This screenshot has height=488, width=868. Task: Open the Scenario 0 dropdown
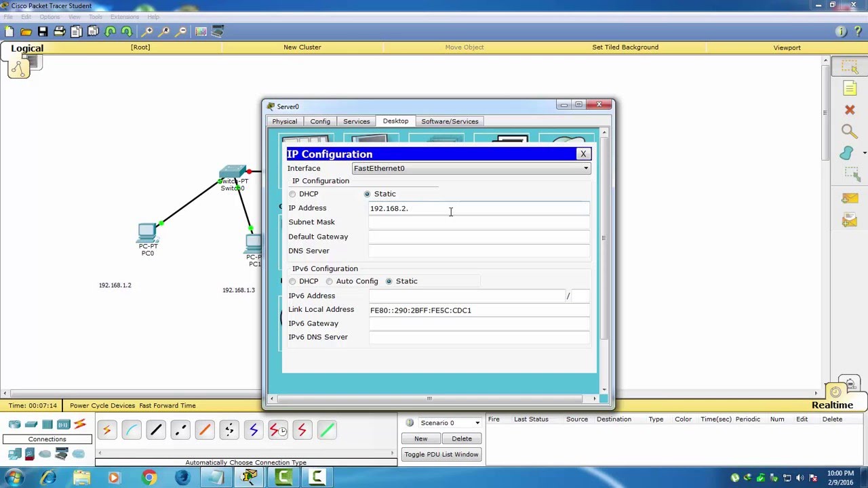pos(450,423)
